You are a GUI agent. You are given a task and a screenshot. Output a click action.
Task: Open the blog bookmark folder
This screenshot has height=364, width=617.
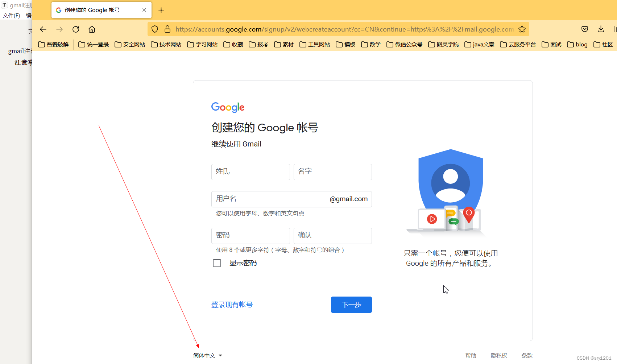(577, 44)
